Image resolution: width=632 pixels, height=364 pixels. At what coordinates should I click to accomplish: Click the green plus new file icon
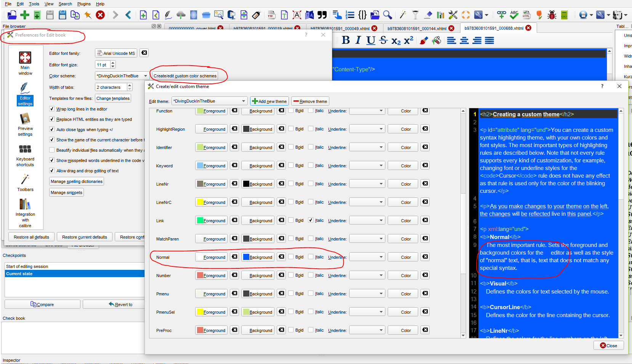25,15
